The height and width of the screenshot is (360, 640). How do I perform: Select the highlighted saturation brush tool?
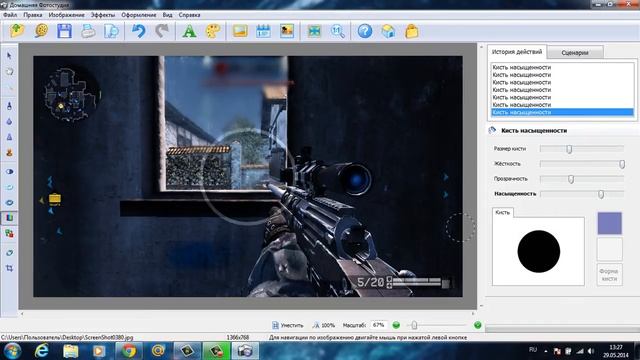pos(9,218)
